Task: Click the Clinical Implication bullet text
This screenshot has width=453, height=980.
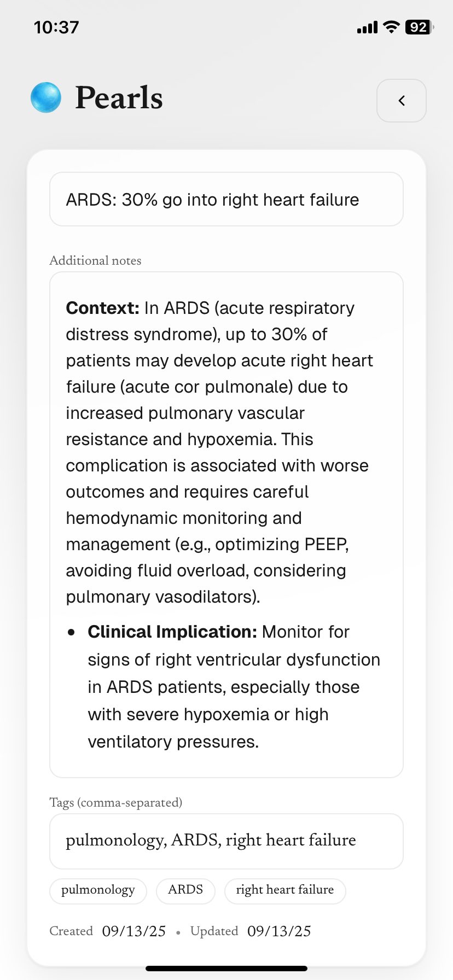Action: click(234, 686)
